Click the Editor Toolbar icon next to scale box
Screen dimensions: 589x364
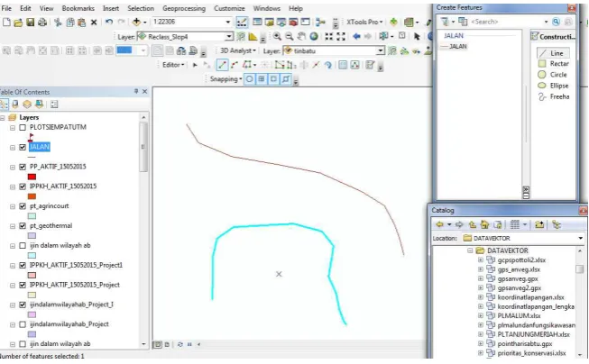(242, 23)
